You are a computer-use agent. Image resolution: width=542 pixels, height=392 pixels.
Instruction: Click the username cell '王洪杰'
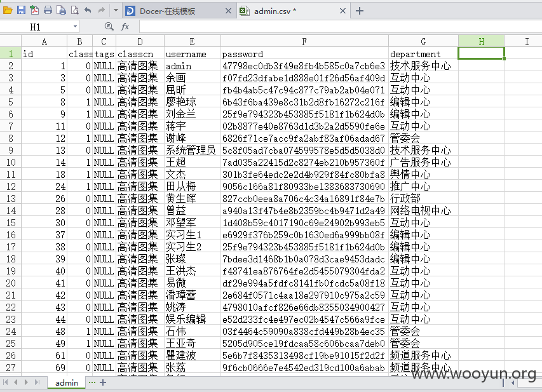tap(192, 271)
